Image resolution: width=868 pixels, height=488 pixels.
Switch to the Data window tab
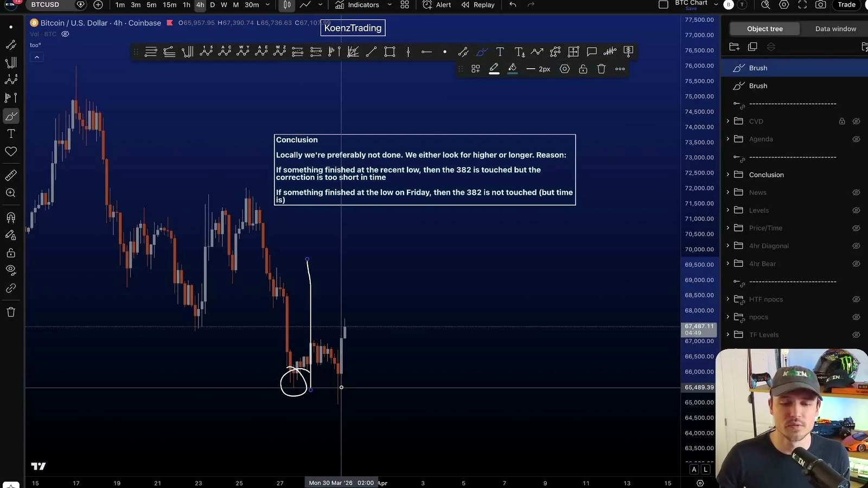[x=835, y=29]
